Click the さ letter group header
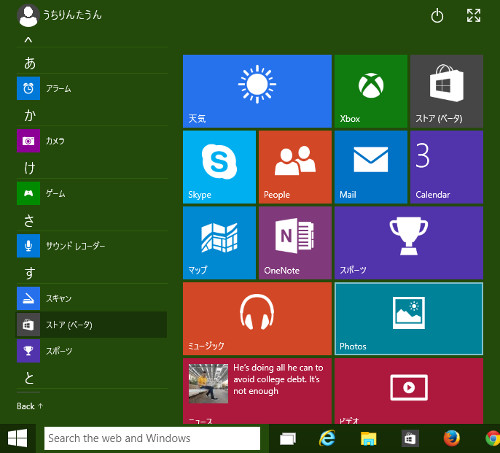500x453 pixels. [29, 221]
